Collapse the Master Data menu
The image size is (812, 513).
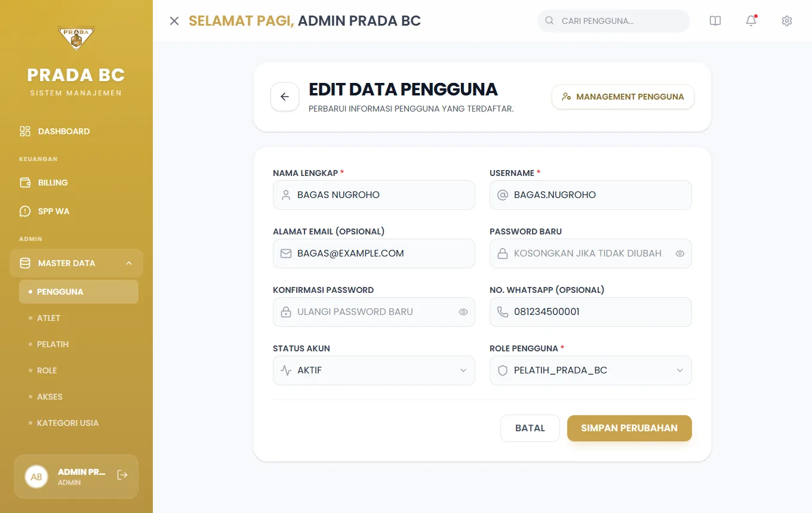pyautogui.click(x=76, y=263)
